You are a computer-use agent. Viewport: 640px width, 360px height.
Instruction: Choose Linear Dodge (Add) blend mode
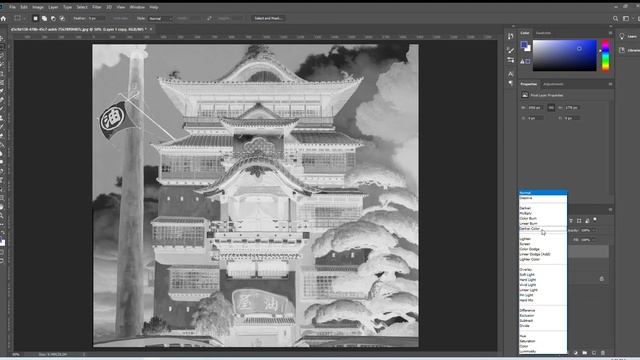(543, 254)
